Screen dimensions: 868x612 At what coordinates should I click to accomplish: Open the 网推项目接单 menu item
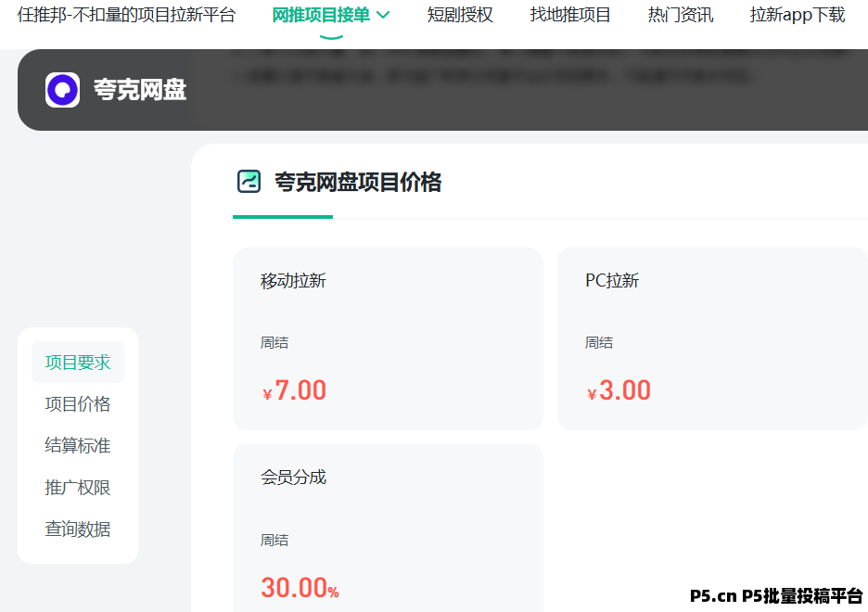[x=320, y=15]
